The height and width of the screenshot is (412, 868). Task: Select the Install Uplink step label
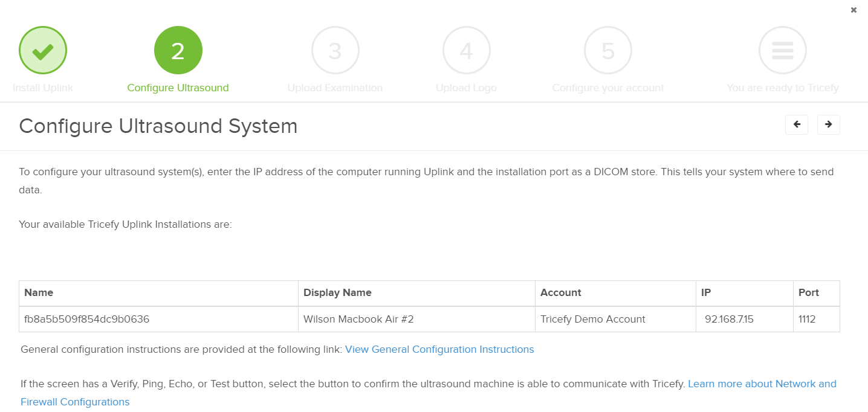click(x=43, y=88)
